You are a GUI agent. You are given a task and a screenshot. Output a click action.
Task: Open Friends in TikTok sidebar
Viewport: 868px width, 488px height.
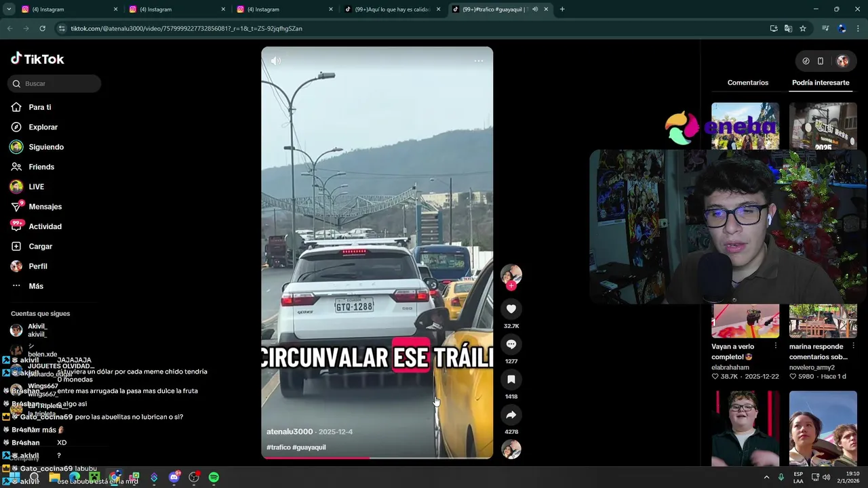[x=41, y=167]
